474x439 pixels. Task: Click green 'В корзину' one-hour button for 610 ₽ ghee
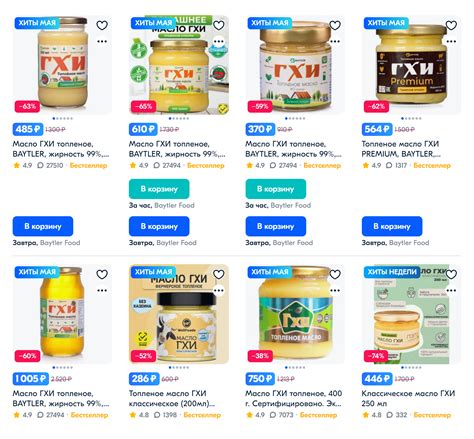coord(159,189)
